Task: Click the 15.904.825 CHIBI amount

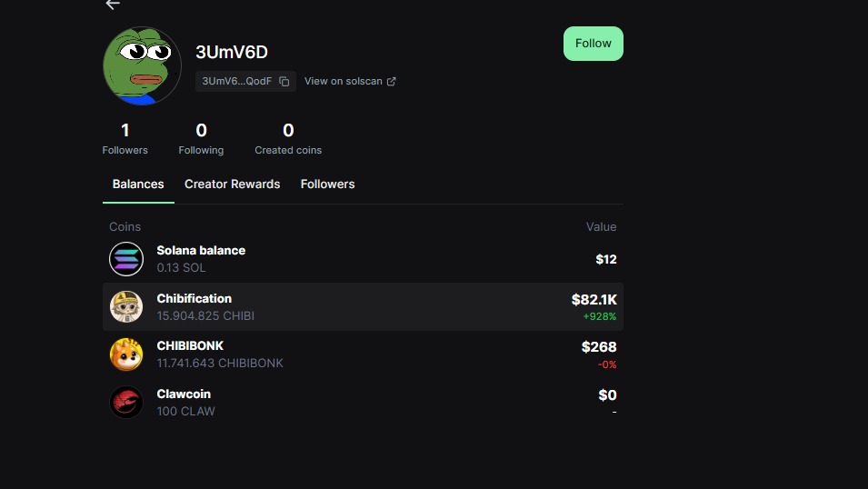Action: [205, 315]
